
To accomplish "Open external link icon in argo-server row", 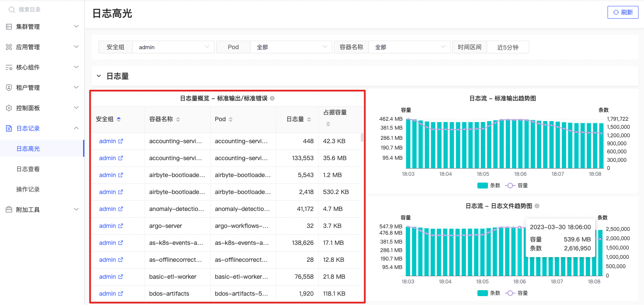I will 120,226.
